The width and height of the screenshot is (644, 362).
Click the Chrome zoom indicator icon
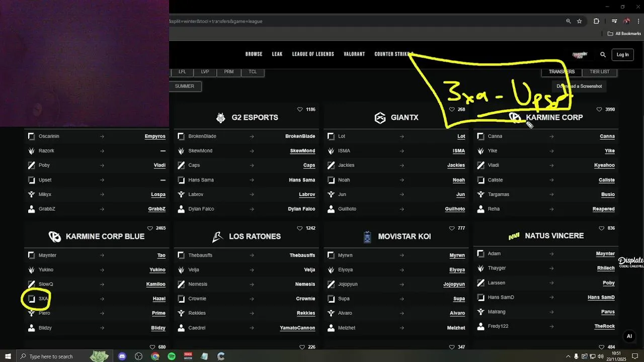(x=569, y=21)
